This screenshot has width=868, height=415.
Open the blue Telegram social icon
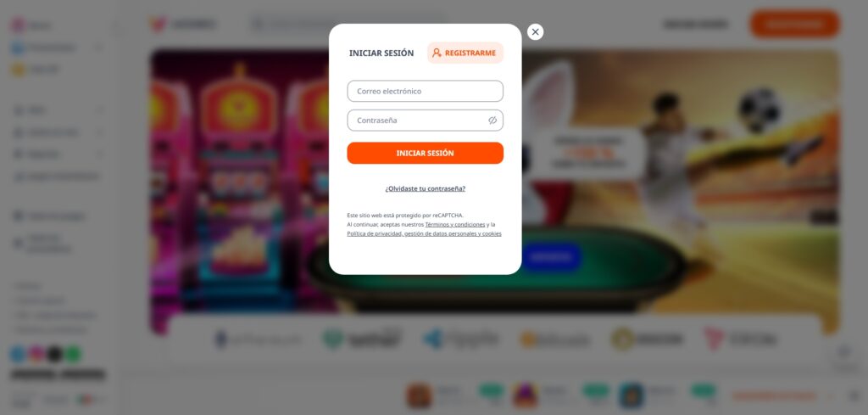pos(18,354)
